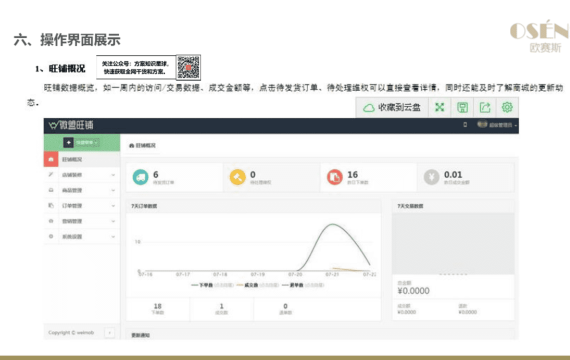Click the green save disk icon
This screenshot has width=570, height=360.
pos(462,107)
